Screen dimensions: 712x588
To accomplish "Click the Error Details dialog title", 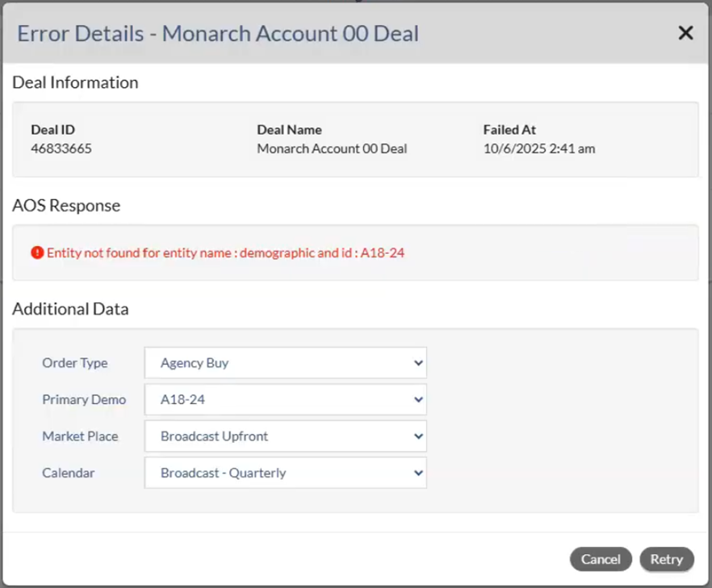I will coord(218,34).
